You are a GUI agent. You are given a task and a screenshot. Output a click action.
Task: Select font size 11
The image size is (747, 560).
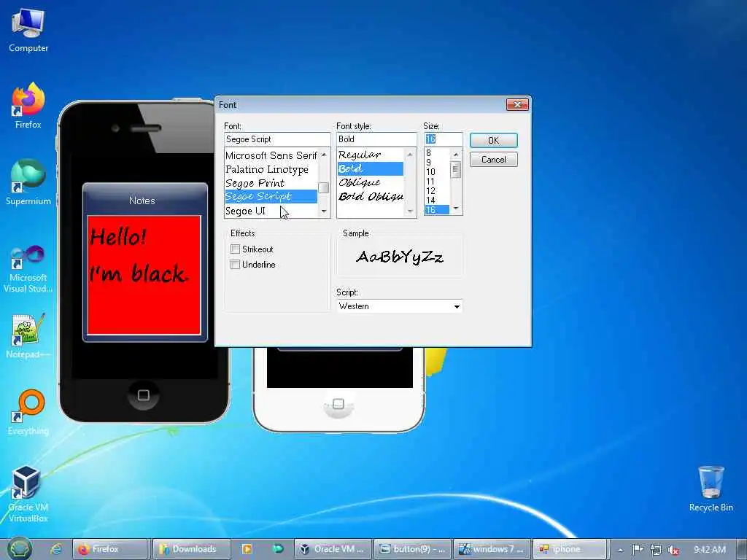(438, 182)
